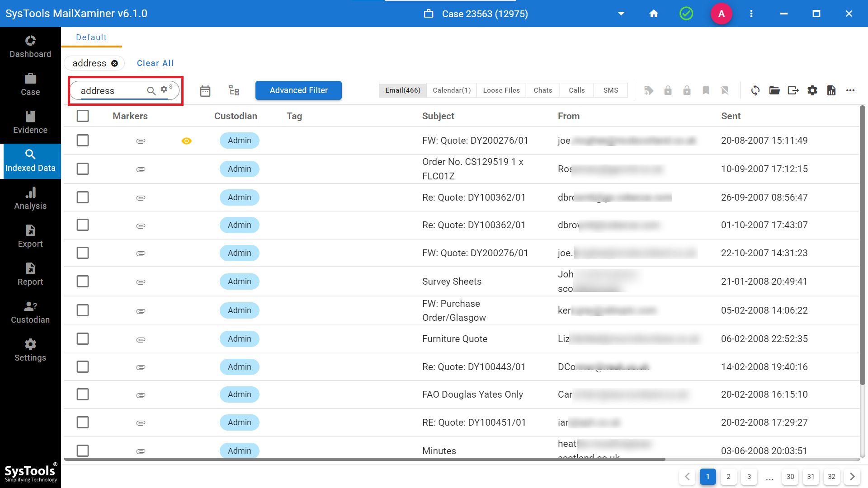Switch to the Chats tab
The image size is (868, 488).
click(x=543, y=90)
